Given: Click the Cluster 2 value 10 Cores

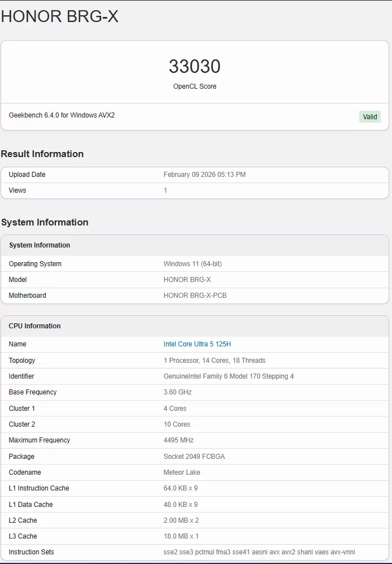Looking at the screenshot, I should [x=177, y=424].
